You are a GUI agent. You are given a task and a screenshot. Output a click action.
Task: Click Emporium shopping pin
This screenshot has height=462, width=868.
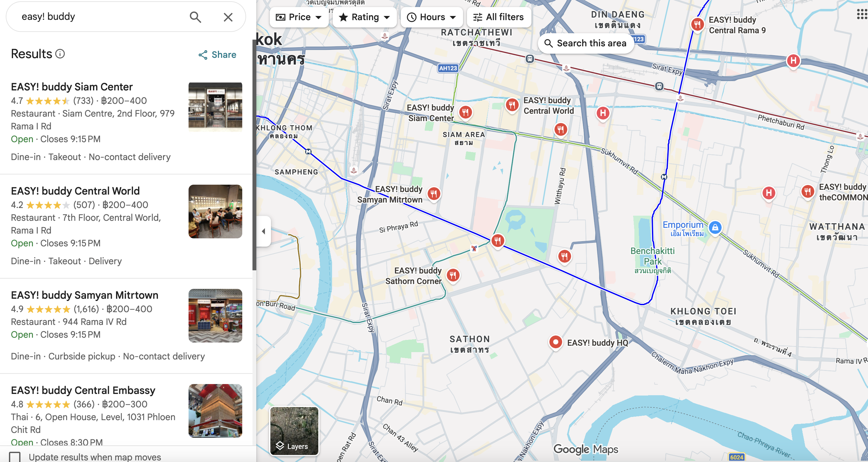[715, 227]
